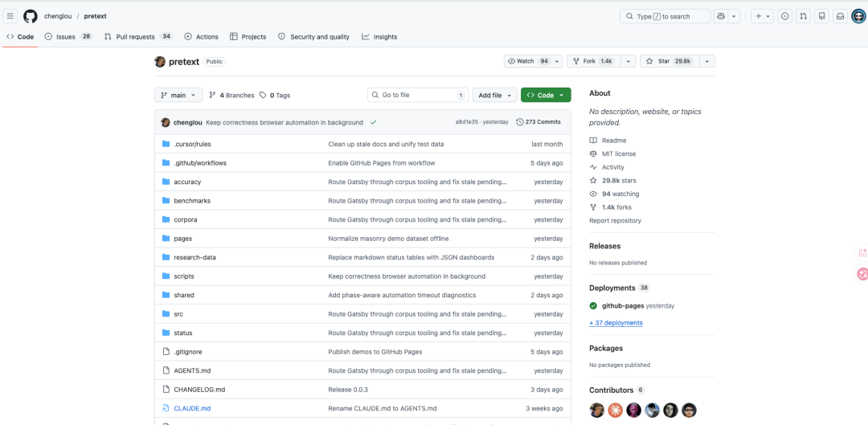Open the .gitignore file
Viewport: 868px width, 425px height.
click(x=186, y=351)
